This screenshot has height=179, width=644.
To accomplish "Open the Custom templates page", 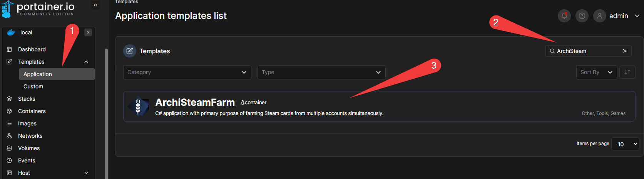I will (33, 86).
